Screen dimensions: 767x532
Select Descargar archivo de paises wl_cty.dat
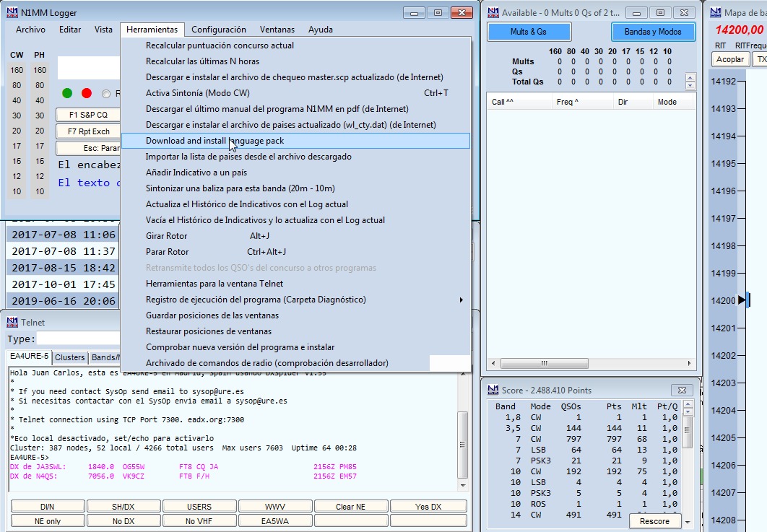295,125
